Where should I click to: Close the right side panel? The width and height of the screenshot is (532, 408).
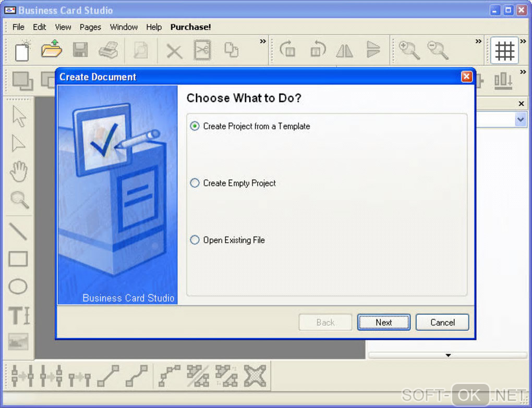pyautogui.click(x=522, y=104)
